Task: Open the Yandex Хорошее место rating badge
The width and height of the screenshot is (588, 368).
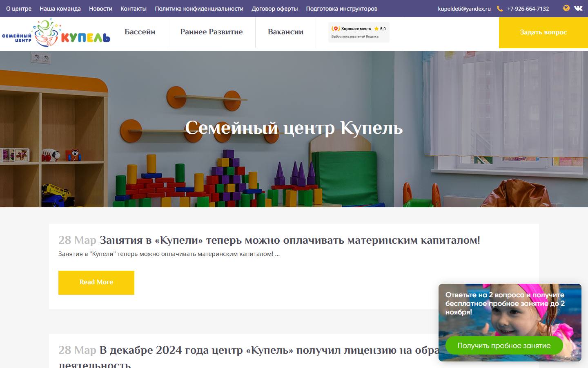Action: [359, 32]
